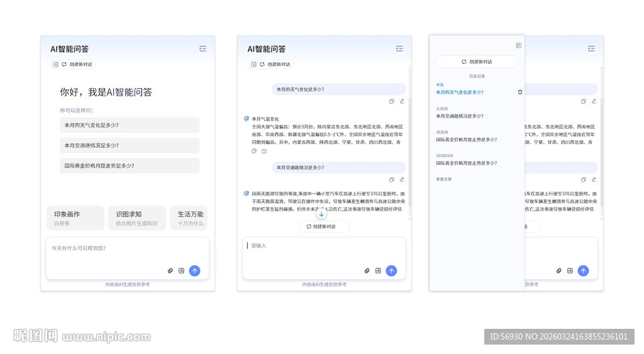Edit the 本月的天气变化是多少? message in middle chat panel
This screenshot has width=644, height=354.
[402, 101]
